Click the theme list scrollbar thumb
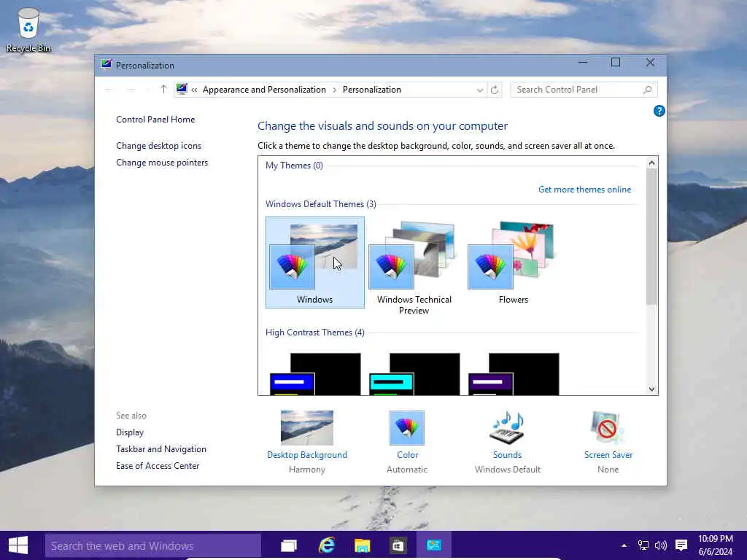Viewport: 747px width, 560px height. 651,236
